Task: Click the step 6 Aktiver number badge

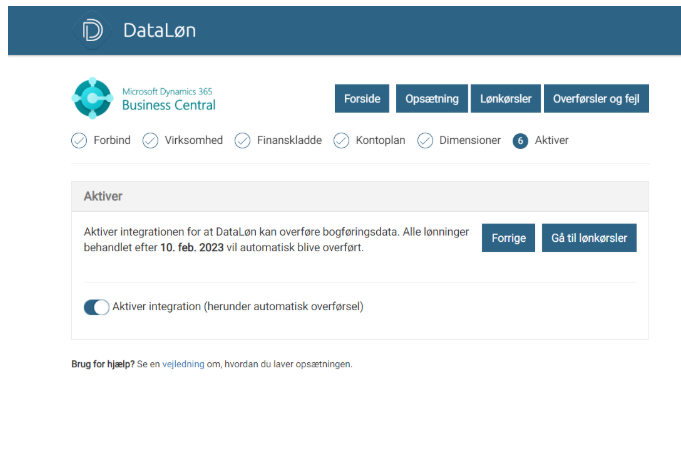Action: (520, 141)
